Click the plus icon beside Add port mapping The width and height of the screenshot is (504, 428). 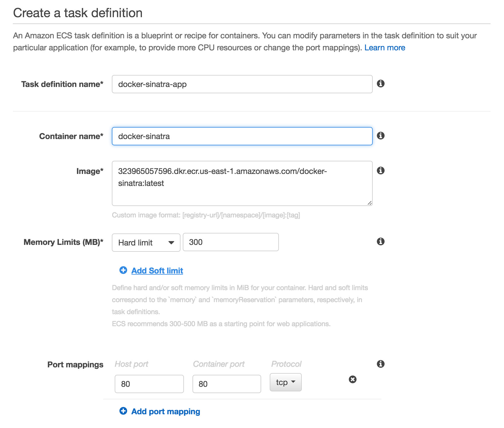coord(123,411)
